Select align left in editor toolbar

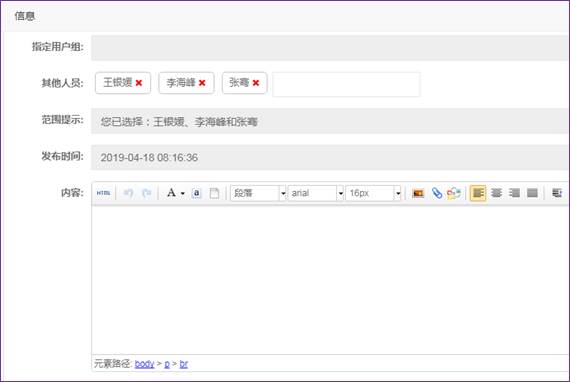pos(478,193)
